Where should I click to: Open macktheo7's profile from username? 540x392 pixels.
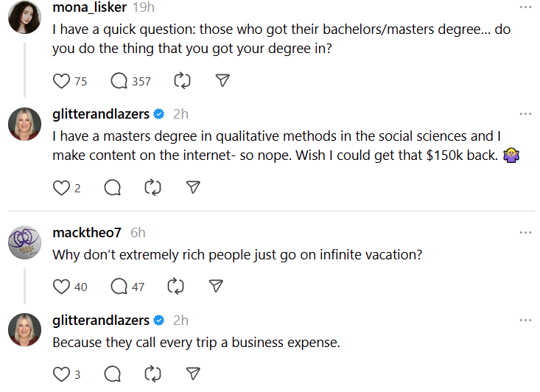pyautogui.click(x=87, y=233)
